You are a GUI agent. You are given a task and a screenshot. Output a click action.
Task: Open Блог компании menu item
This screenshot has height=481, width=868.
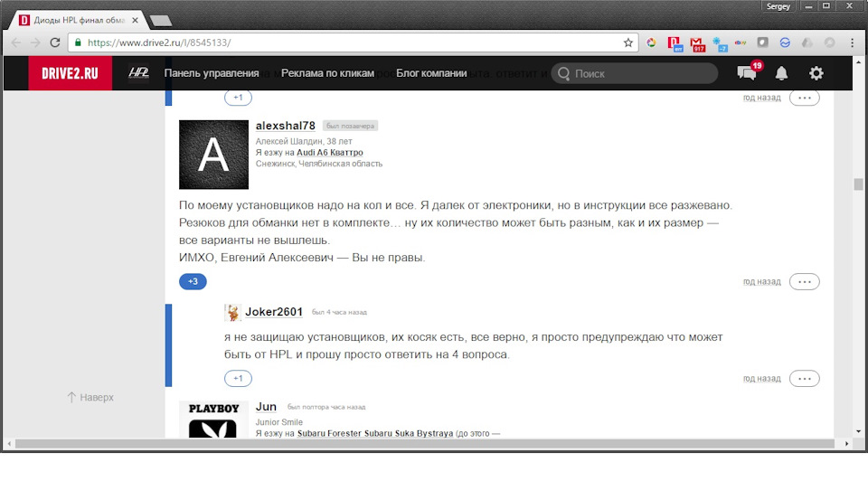pyautogui.click(x=431, y=73)
